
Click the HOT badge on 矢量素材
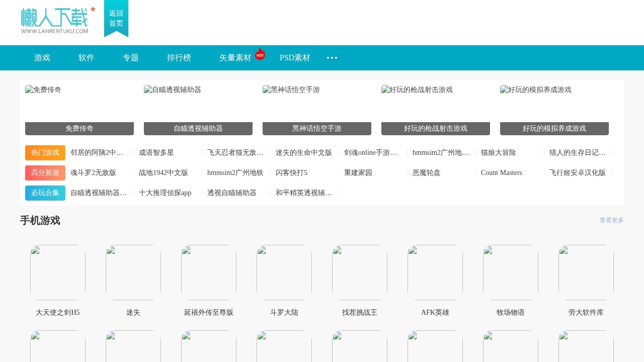(x=260, y=54)
